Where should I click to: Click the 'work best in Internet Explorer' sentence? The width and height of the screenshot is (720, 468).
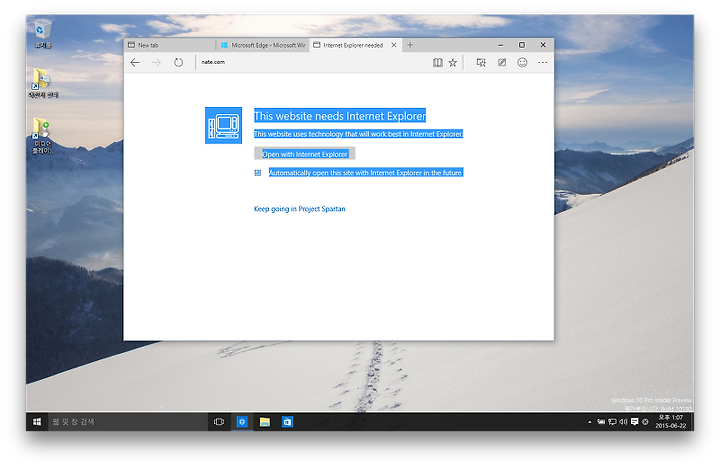click(359, 134)
